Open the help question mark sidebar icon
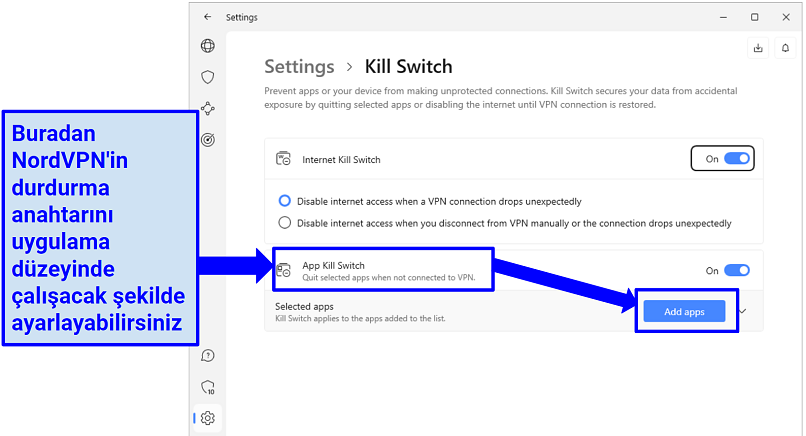Image resolution: width=806 pixels, height=436 pixels. (207, 355)
